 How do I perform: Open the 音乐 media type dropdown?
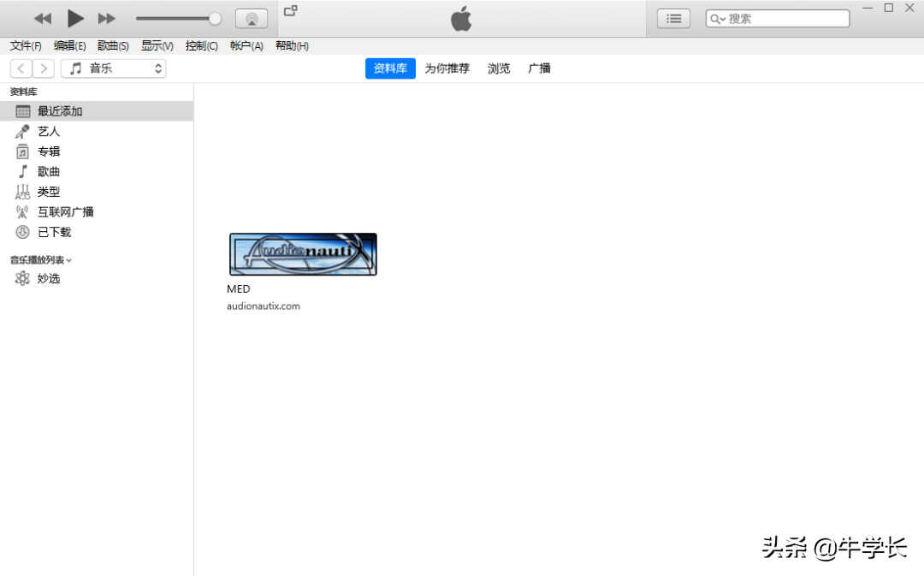click(113, 68)
